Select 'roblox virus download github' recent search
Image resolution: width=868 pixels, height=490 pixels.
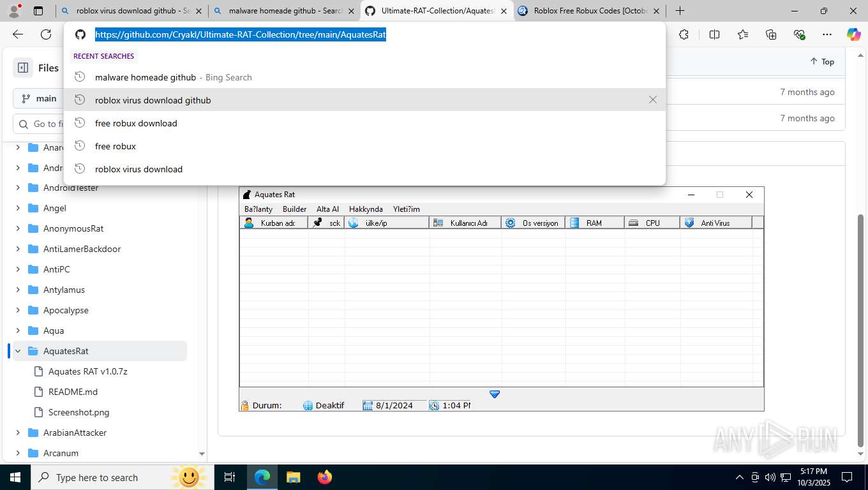pos(364,100)
